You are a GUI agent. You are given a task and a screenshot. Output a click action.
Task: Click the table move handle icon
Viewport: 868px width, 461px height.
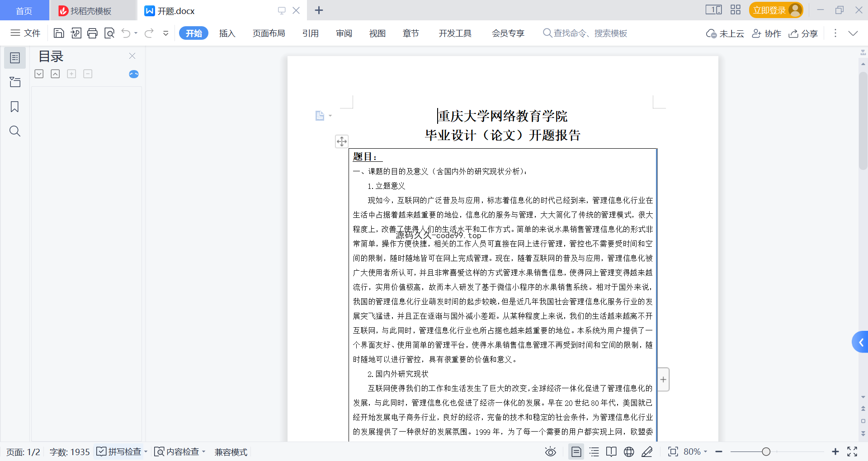342,141
